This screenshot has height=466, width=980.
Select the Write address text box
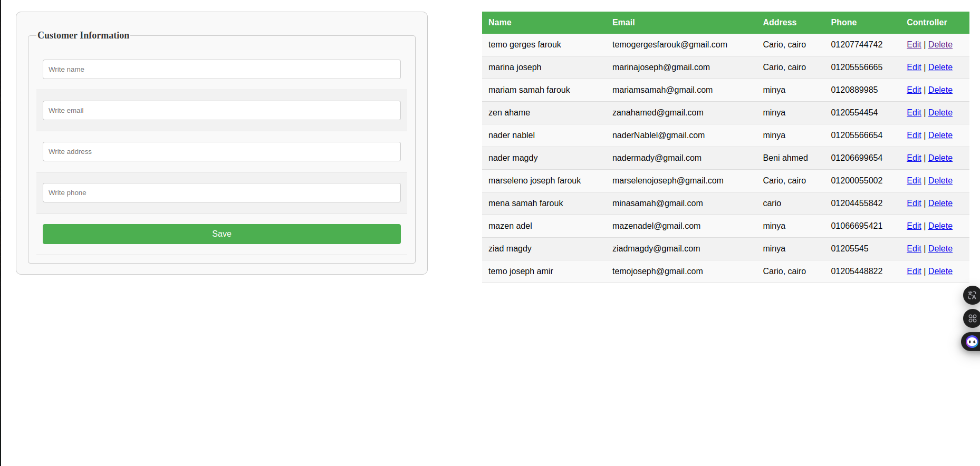(x=222, y=152)
